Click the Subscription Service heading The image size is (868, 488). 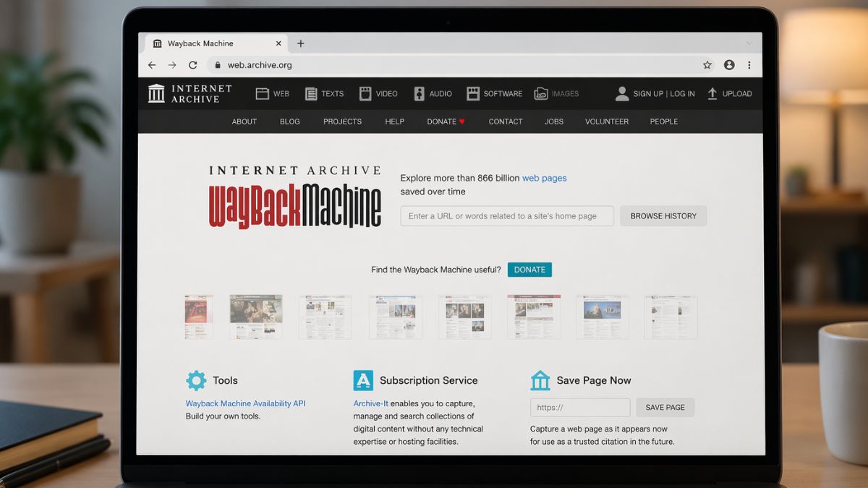pyautogui.click(x=429, y=380)
